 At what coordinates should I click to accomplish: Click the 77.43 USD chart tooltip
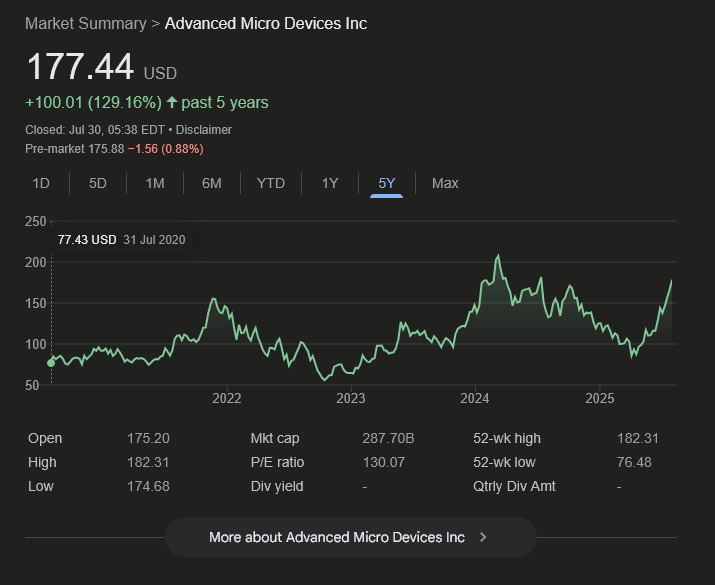click(x=122, y=240)
